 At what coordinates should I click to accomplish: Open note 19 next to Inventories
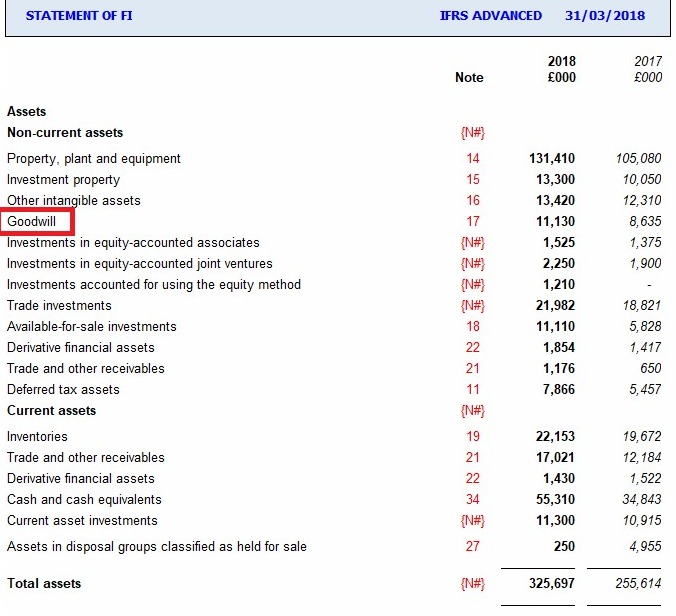472,437
